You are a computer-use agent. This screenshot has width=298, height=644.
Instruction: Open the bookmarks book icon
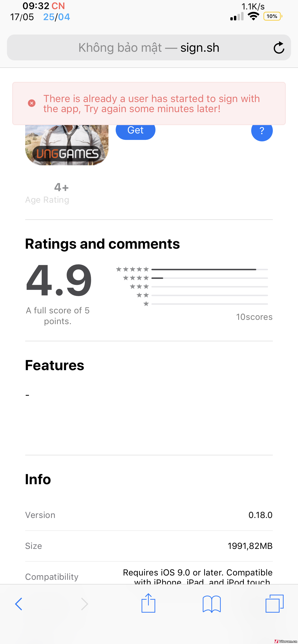coord(212,604)
